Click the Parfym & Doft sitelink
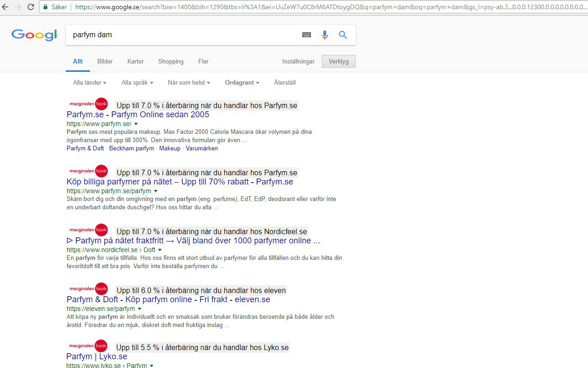The width and height of the screenshot is (588, 368). (x=85, y=149)
